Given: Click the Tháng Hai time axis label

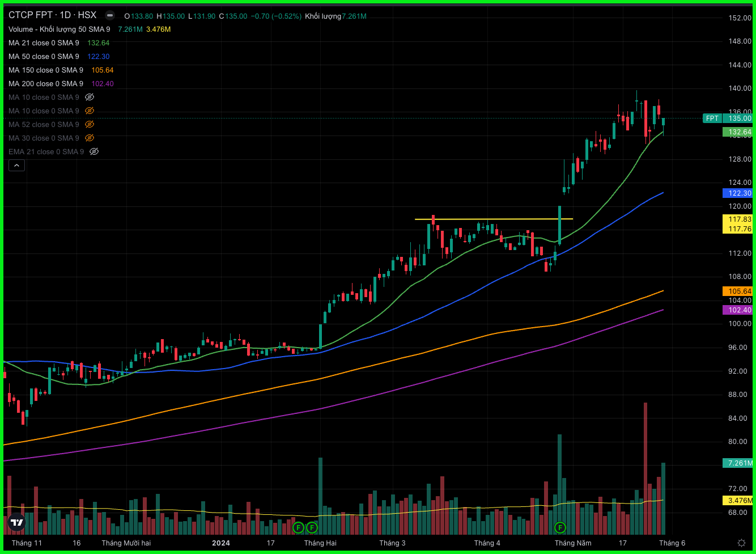Looking at the screenshot, I should click(x=320, y=543).
